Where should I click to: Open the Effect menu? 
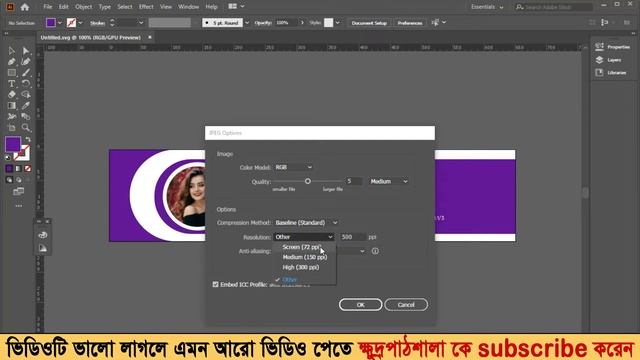146,7
